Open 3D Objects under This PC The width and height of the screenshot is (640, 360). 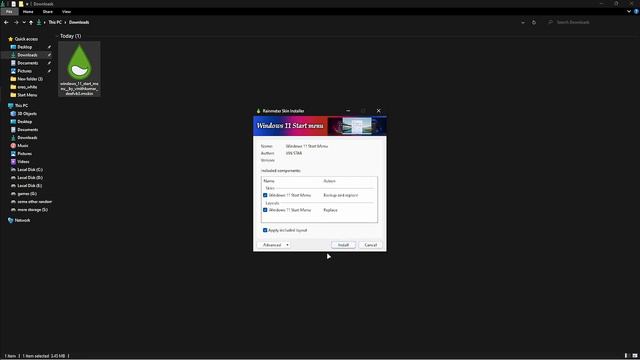click(x=27, y=113)
